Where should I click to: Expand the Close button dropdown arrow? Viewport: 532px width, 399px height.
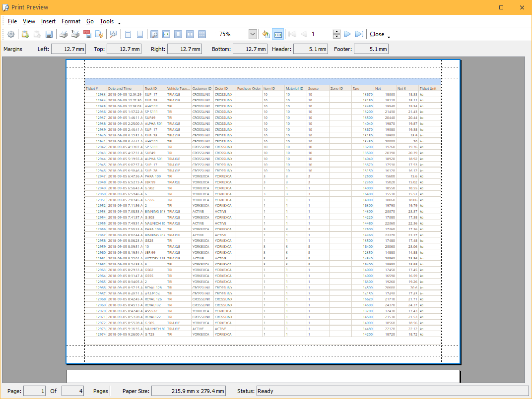point(389,36)
